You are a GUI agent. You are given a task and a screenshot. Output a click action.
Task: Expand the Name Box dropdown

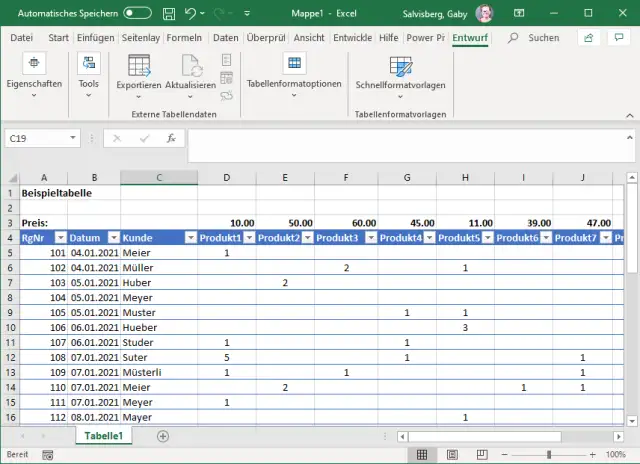point(73,139)
